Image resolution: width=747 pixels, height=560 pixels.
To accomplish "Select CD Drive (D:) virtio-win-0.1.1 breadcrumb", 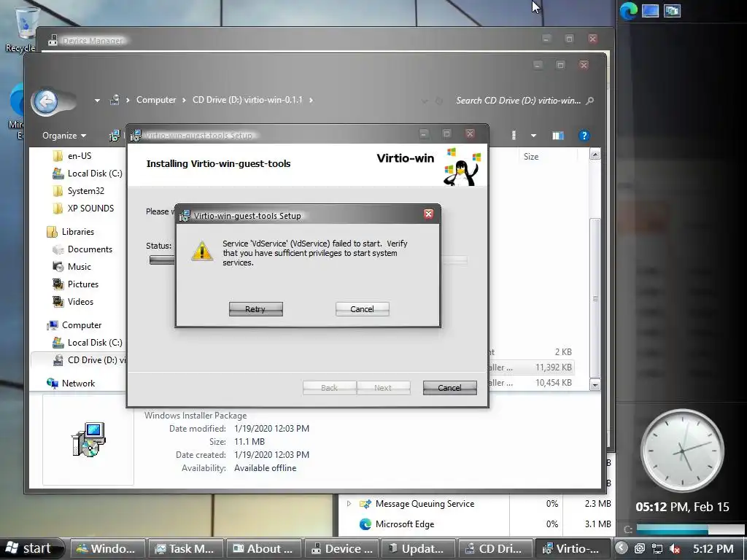I will point(247,100).
